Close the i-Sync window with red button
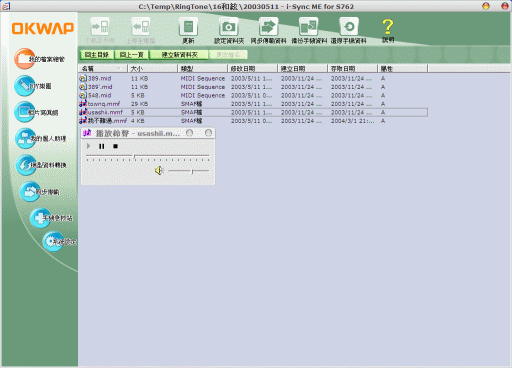This screenshot has width=512, height=368. (x=505, y=6)
